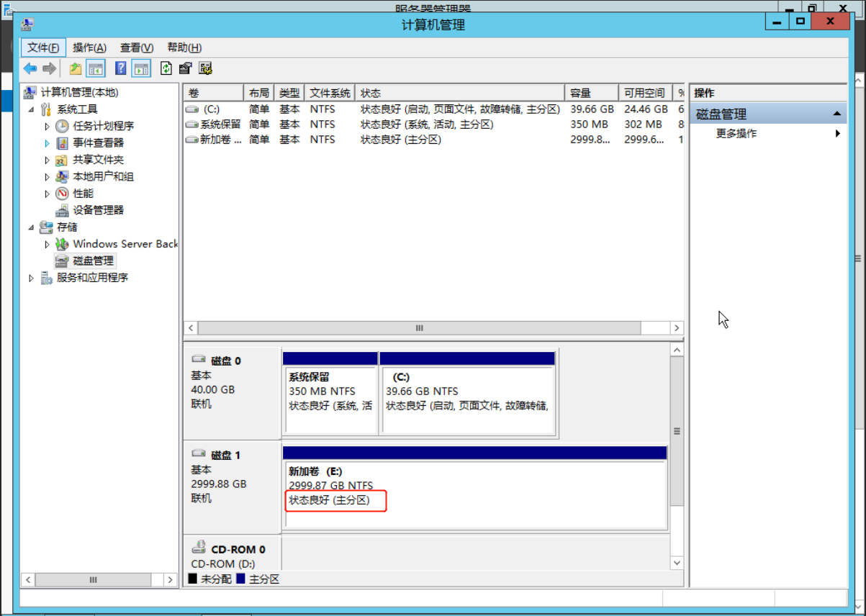Screen dimensions: 866x616
Task: Toggle the Show/Hide Console Tree button
Action: (96, 68)
